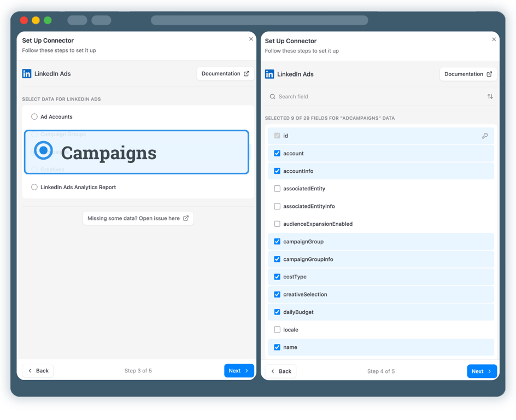The width and height of the screenshot is (516, 420).
Task: Click into the Search field input
Action: [x=375, y=96]
